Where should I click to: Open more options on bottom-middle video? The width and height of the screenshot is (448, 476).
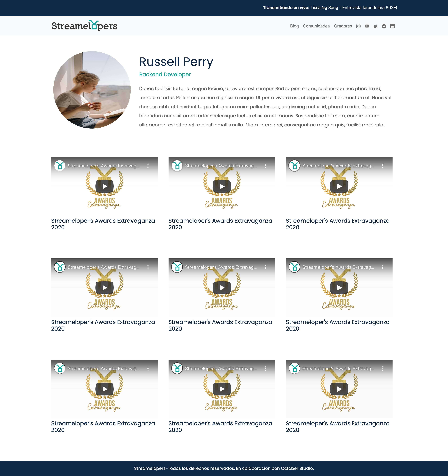[265, 368]
